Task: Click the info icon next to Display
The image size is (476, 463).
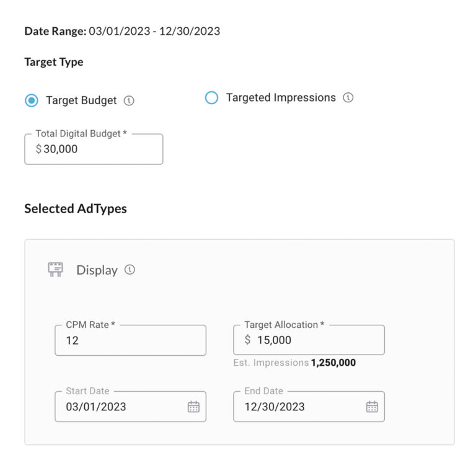Action: click(130, 270)
